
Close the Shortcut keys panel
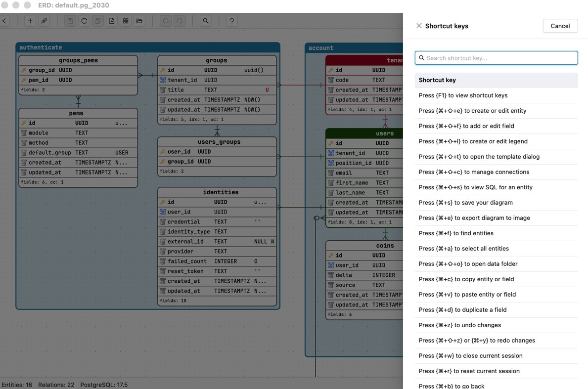coord(419,26)
